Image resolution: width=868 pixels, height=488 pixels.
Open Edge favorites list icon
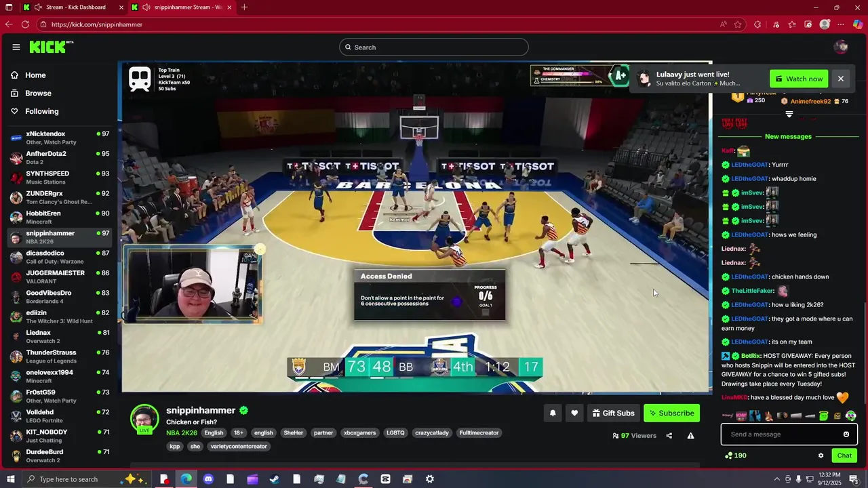(x=792, y=24)
